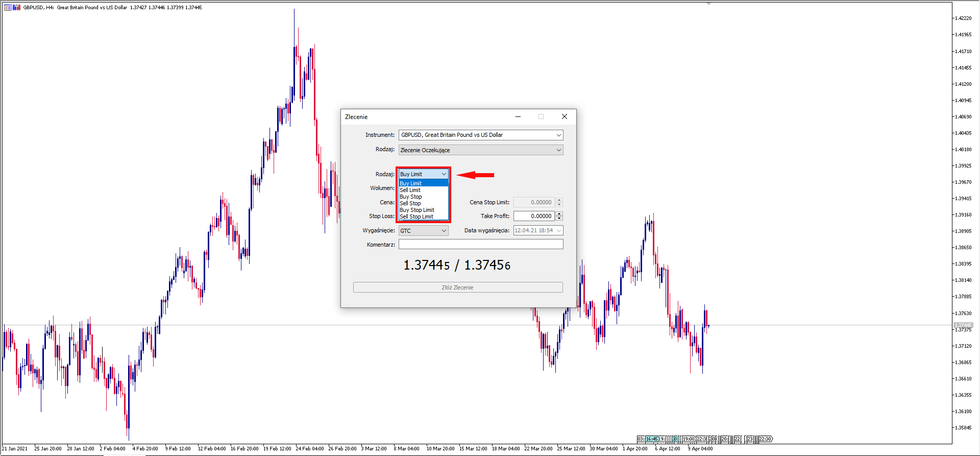Click the 1.42220 price scale label
The height and width of the screenshot is (456, 980).
point(963,18)
